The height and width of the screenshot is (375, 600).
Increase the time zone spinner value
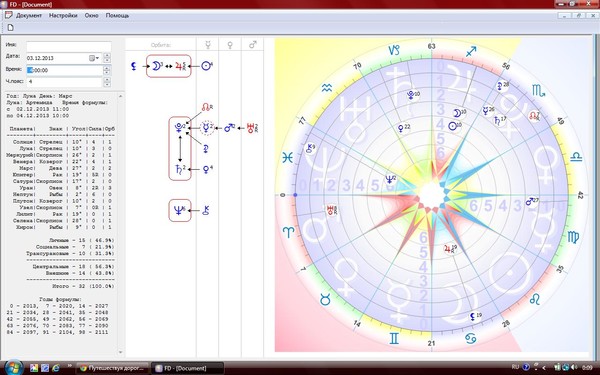107,80
